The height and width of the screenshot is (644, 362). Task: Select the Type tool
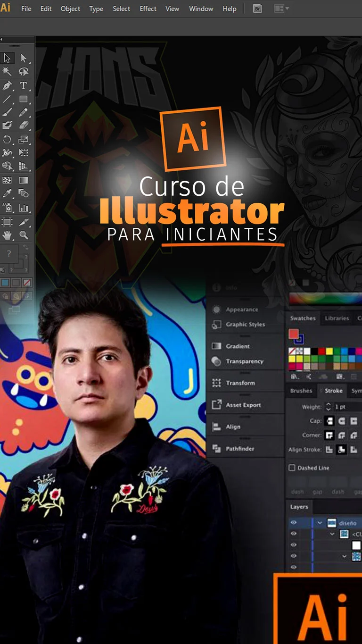(24, 85)
